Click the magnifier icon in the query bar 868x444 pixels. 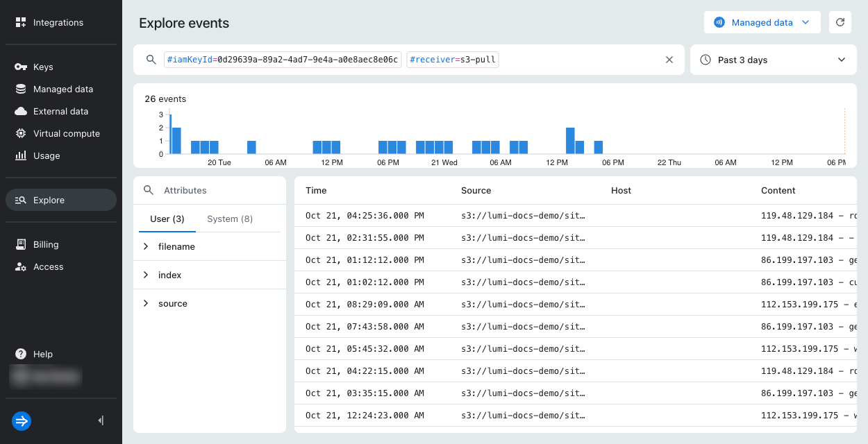(x=151, y=60)
